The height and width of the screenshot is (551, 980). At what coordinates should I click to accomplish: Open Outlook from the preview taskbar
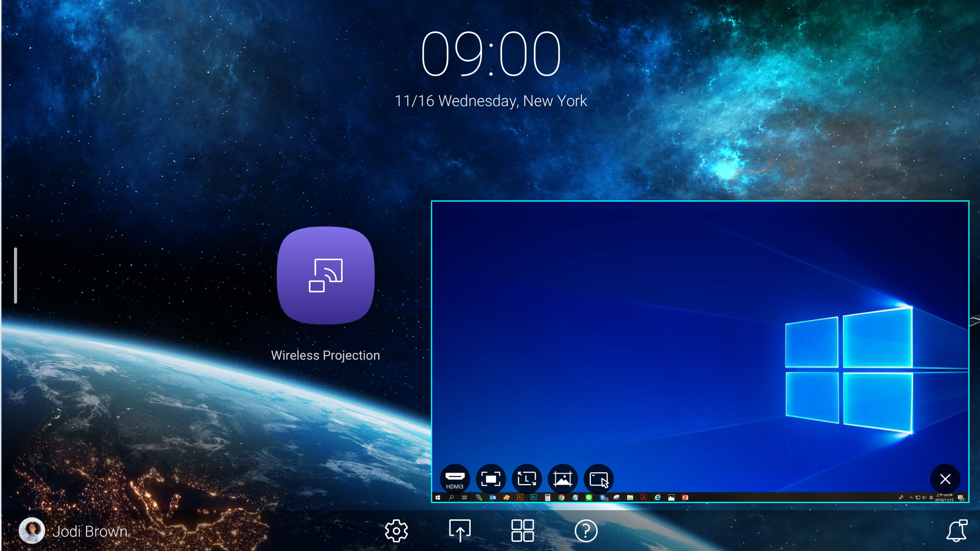tap(492, 498)
